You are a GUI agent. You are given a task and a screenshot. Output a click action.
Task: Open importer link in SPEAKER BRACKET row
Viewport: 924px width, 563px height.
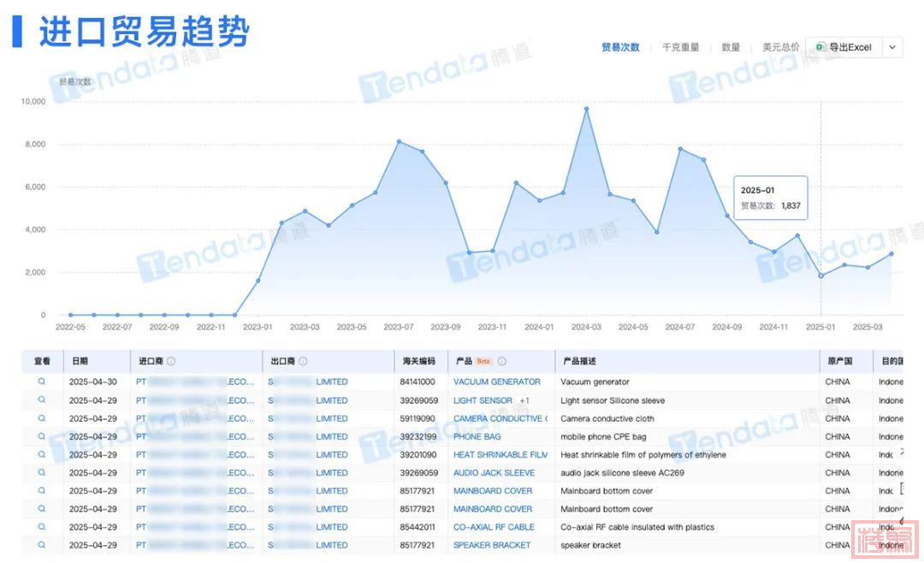pos(195,545)
